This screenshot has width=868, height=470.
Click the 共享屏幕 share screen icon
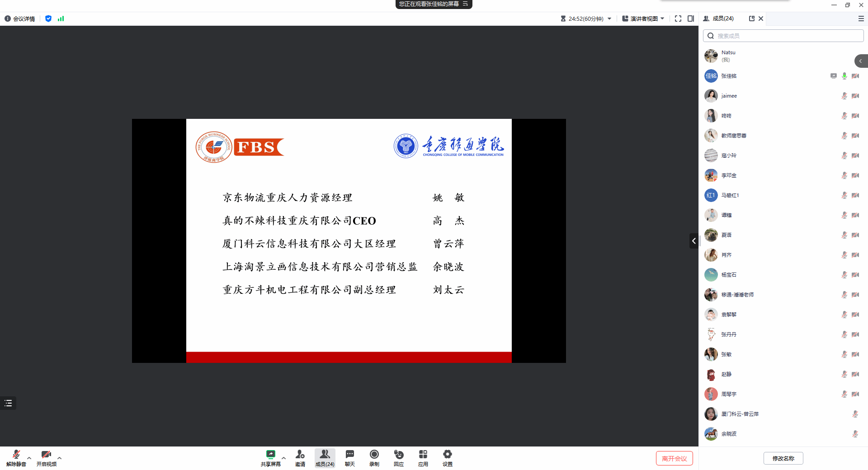tap(270, 457)
